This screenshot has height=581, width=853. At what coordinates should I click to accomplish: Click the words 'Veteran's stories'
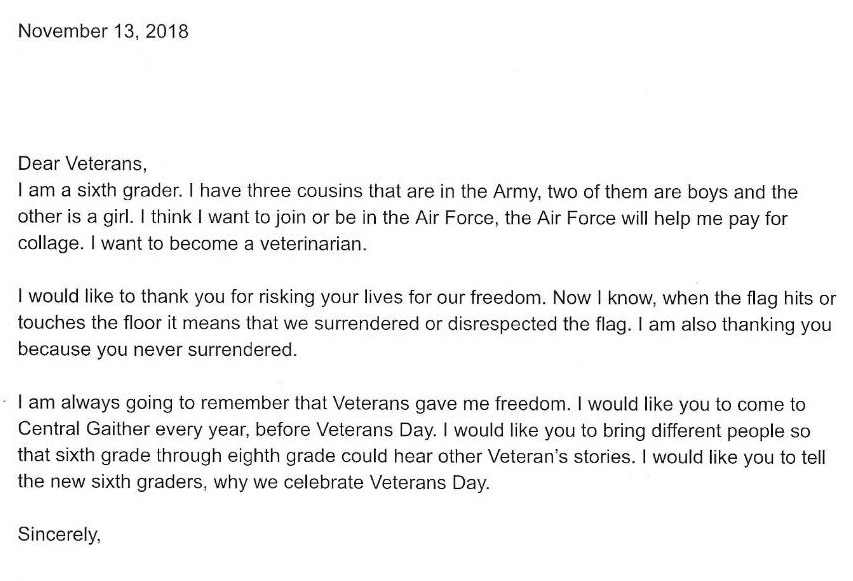pos(560,456)
